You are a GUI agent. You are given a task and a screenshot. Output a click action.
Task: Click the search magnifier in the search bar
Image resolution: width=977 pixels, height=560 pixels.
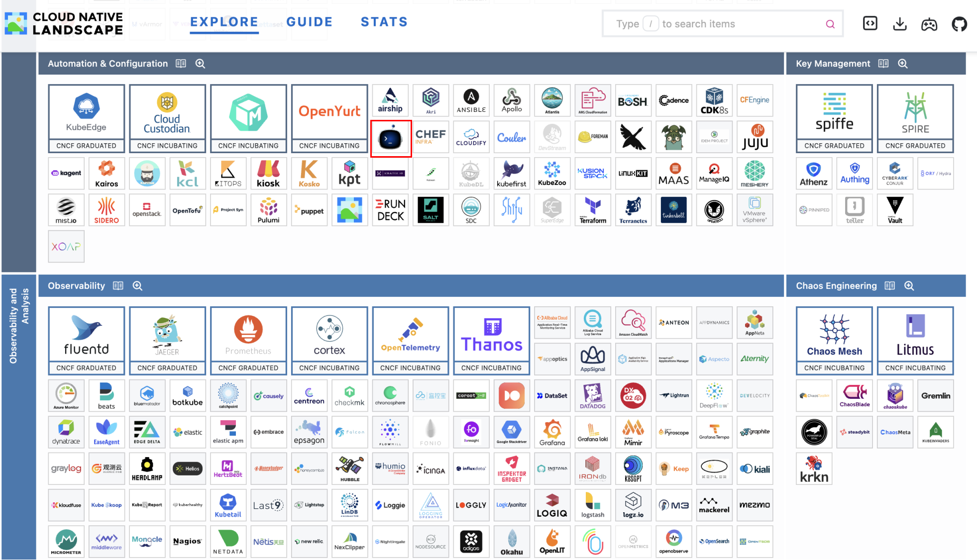tap(830, 23)
